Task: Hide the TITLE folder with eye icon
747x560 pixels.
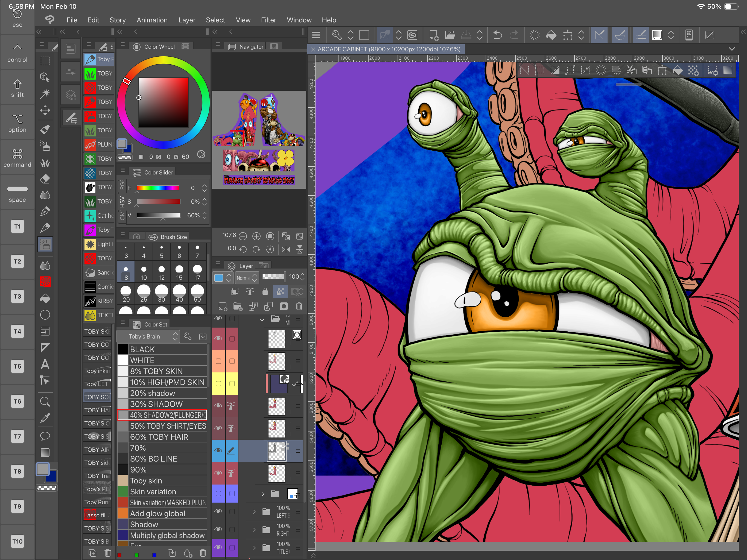Action: click(218, 547)
